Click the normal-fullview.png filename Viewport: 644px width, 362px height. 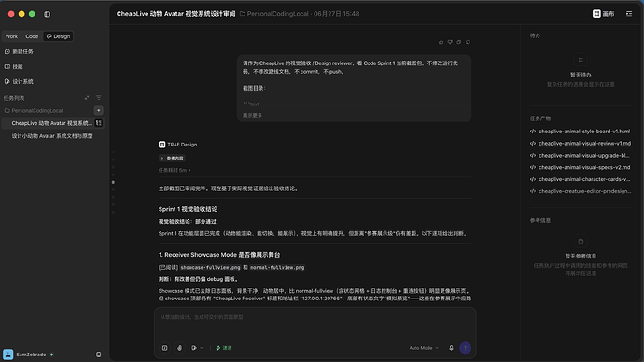click(x=277, y=267)
